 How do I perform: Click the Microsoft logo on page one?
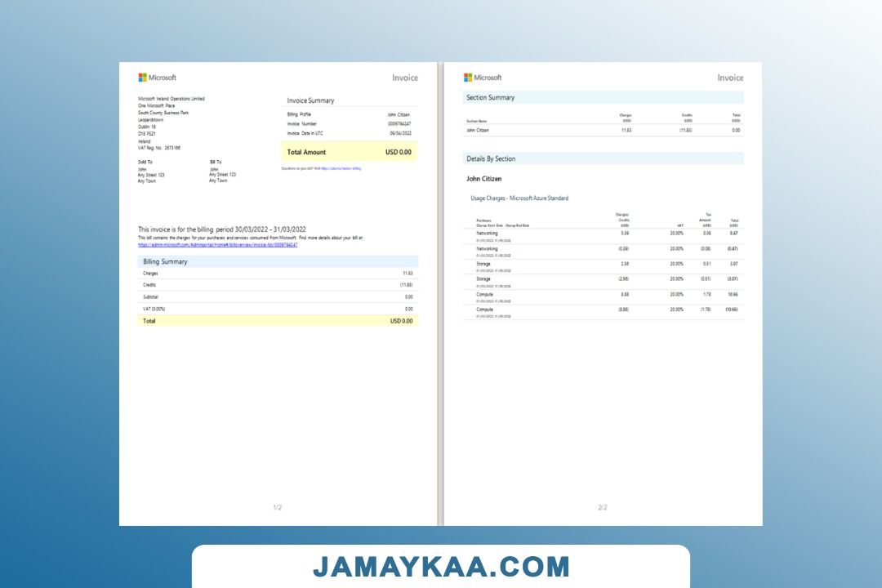tap(157, 78)
